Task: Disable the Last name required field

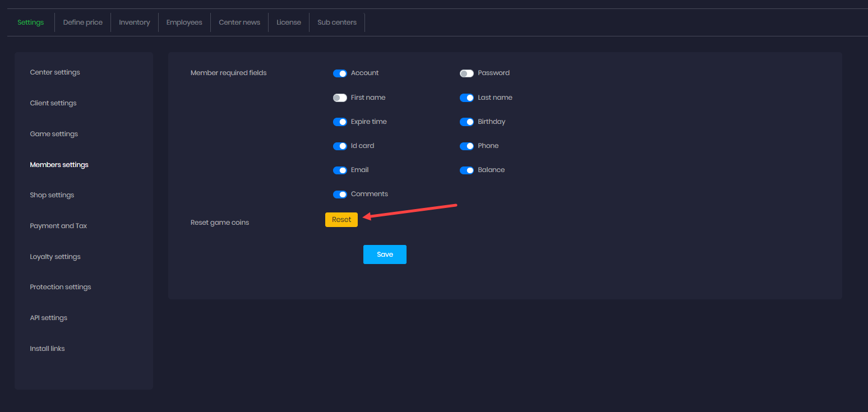Action: (x=467, y=98)
